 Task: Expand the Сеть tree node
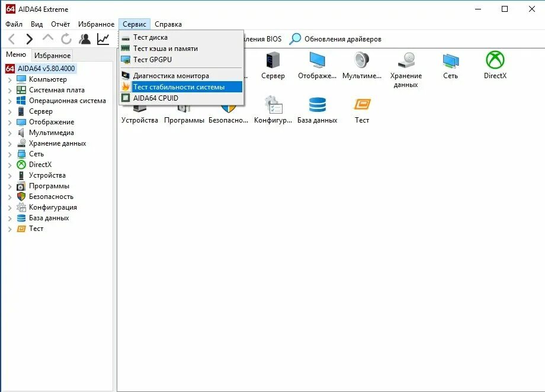[9, 155]
